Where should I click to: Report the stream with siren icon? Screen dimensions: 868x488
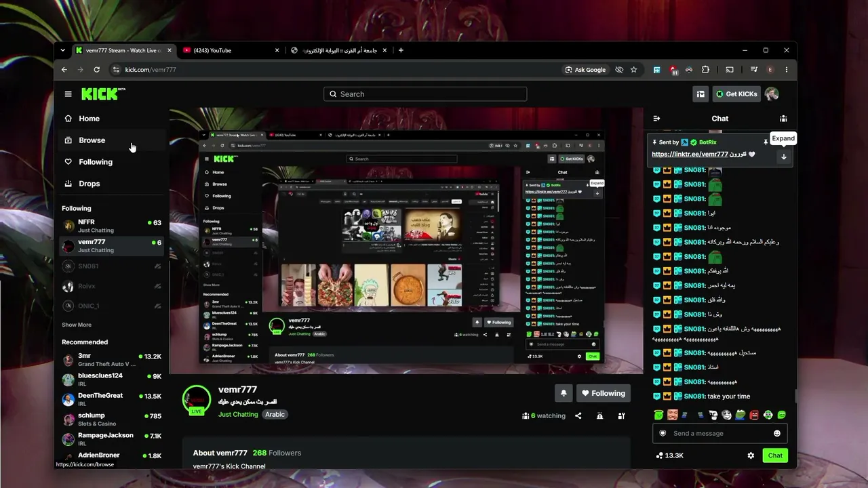[600, 416]
